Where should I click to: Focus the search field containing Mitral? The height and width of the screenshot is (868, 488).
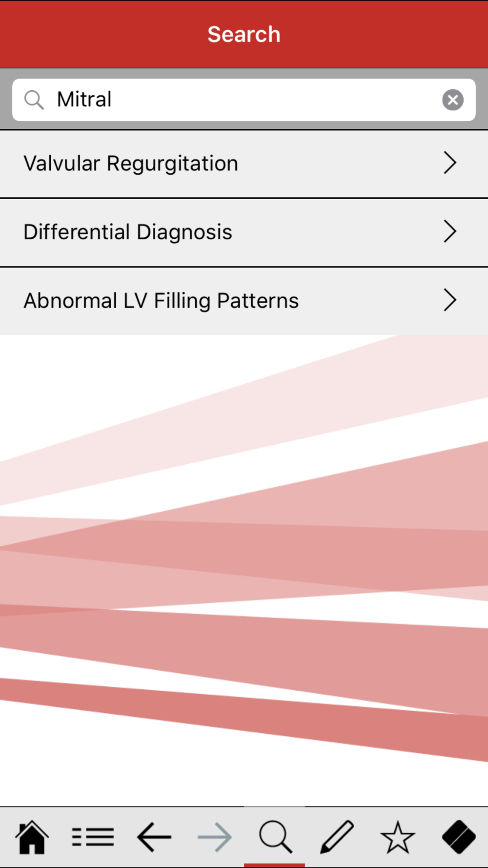click(x=244, y=100)
